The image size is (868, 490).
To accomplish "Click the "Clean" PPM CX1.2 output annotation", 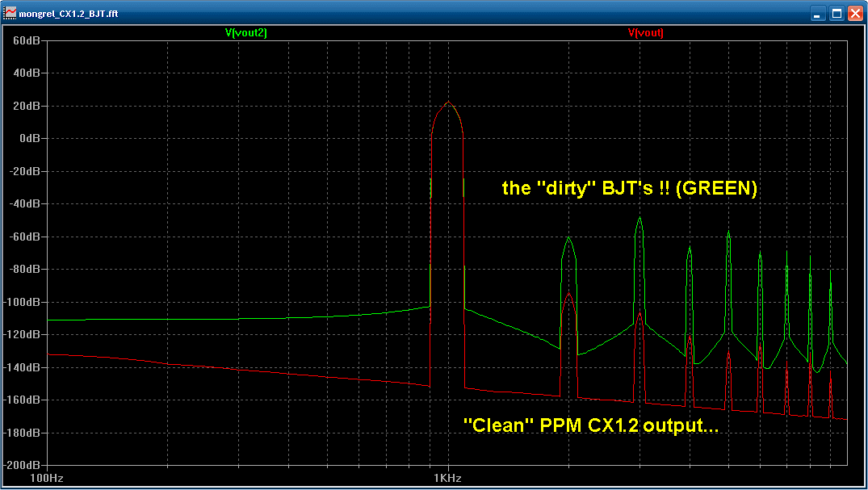I will [591, 425].
